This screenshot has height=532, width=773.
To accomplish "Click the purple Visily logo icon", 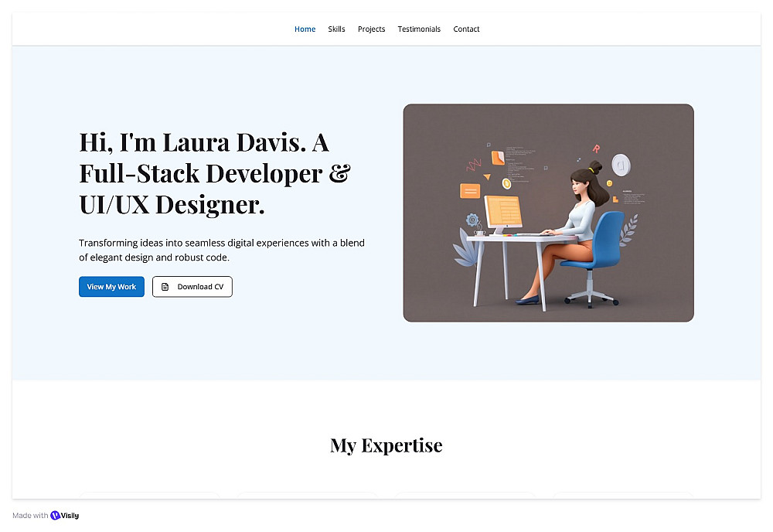I will click(x=55, y=515).
